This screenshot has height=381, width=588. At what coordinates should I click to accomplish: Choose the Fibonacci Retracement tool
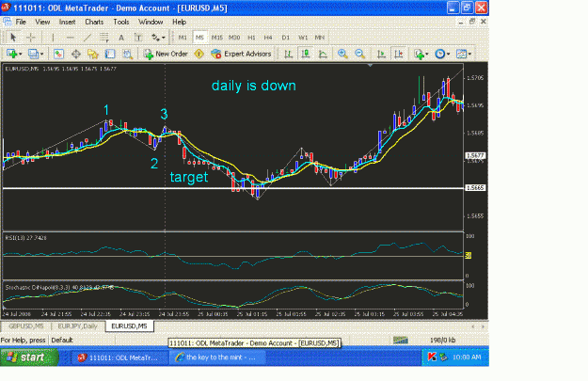pos(103,38)
